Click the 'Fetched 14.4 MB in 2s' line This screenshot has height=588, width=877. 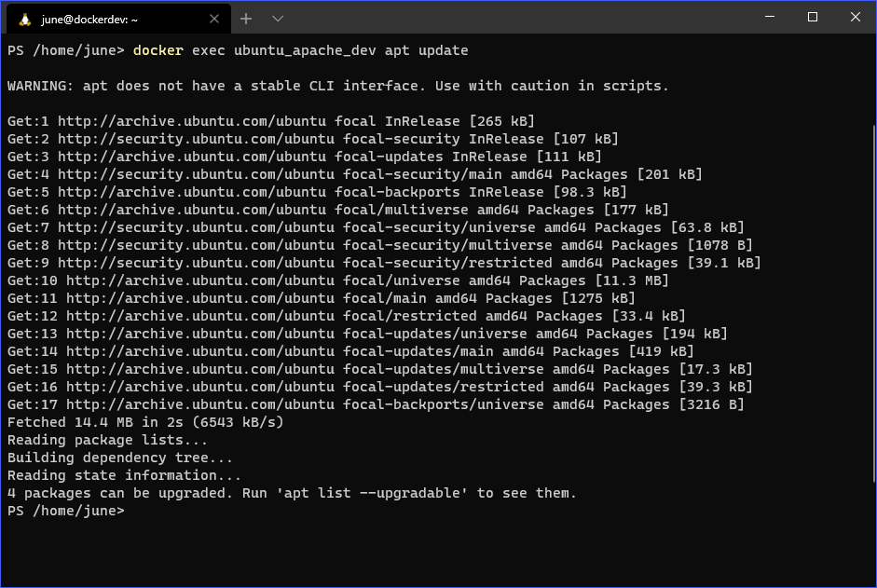point(145,422)
